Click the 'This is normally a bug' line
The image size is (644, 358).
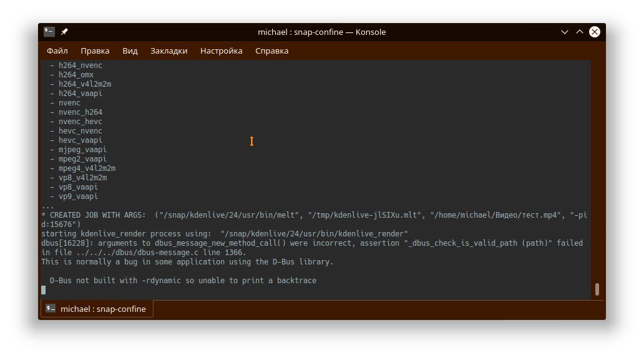click(187, 262)
